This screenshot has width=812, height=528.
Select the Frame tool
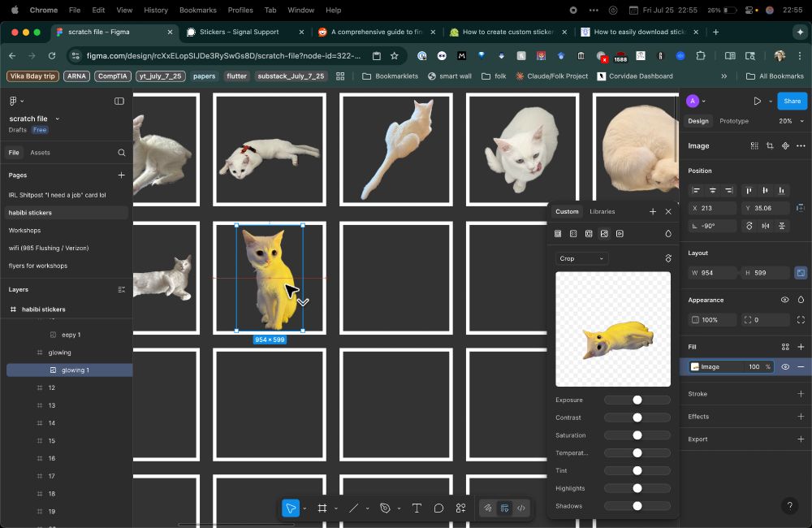[x=322, y=509]
